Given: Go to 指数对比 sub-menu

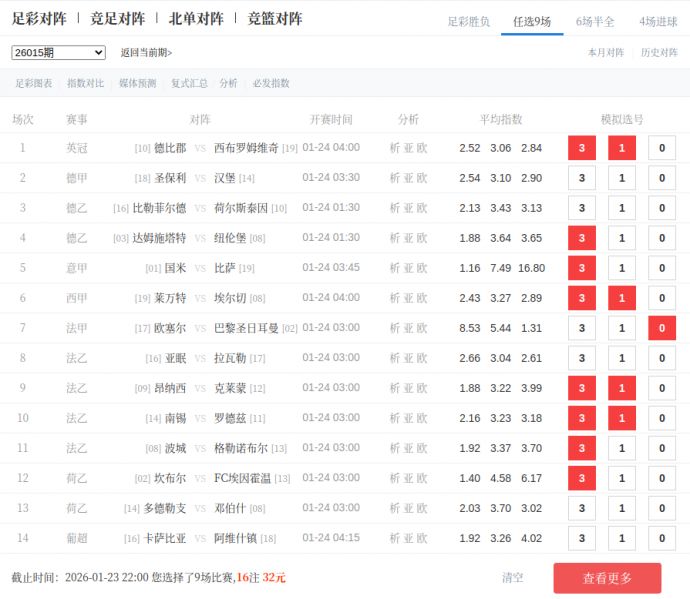Looking at the screenshot, I should [85, 84].
